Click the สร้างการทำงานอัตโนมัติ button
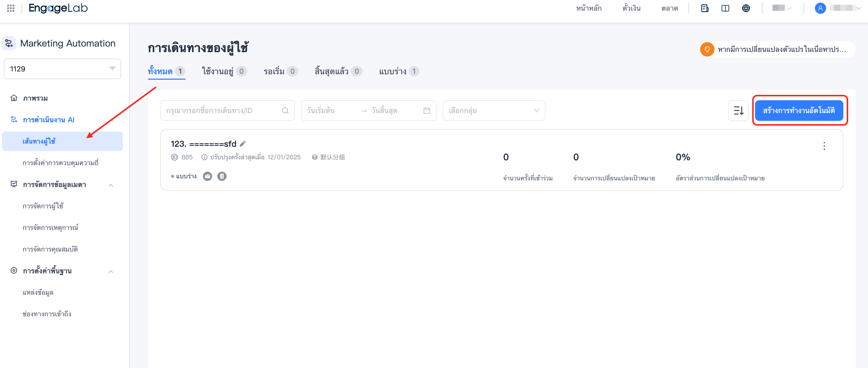 [x=799, y=111]
